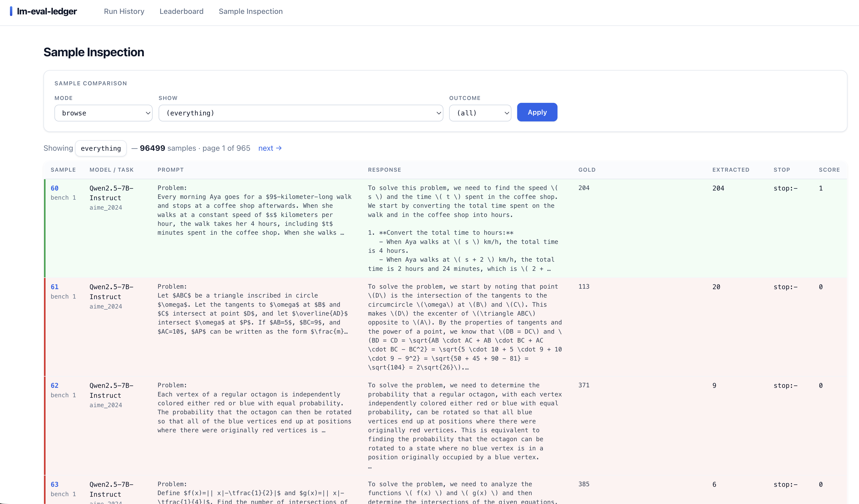
Task: Click the SAMPLE column header
Action: [63, 170]
